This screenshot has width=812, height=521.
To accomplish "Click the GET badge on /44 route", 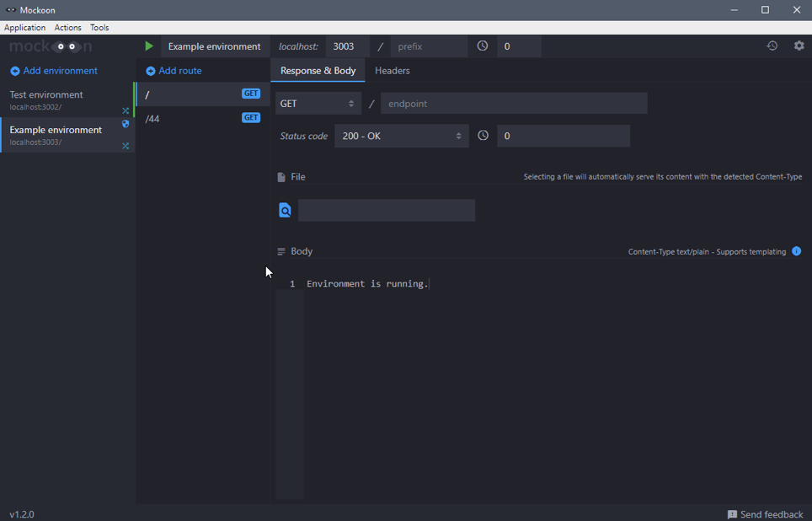I will click(x=251, y=118).
